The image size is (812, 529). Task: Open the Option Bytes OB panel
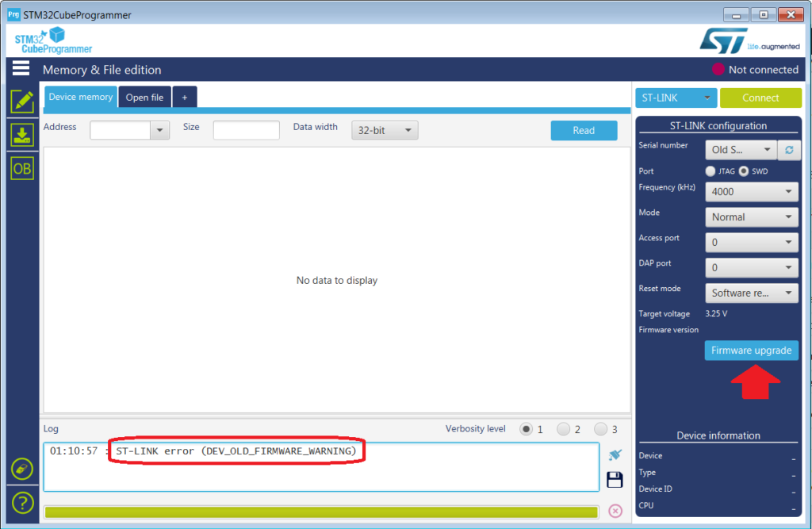[x=22, y=169]
